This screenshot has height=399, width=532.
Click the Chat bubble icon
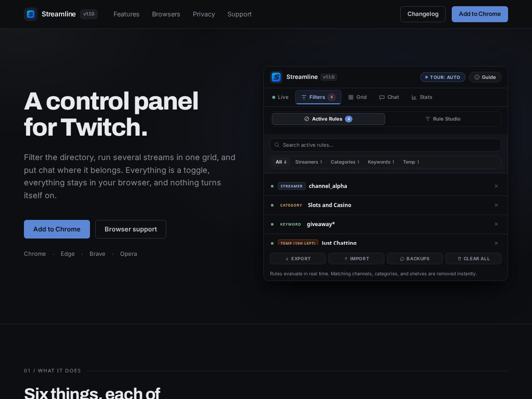click(382, 97)
